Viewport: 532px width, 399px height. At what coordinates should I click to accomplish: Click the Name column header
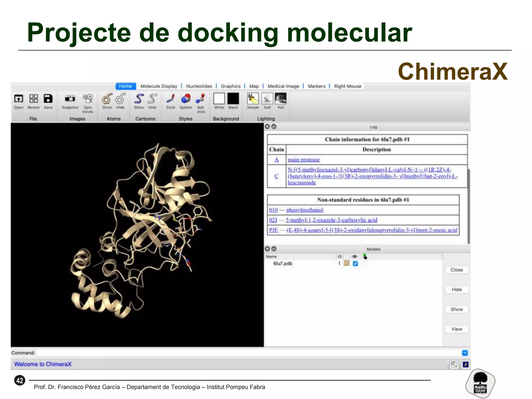tap(271, 256)
